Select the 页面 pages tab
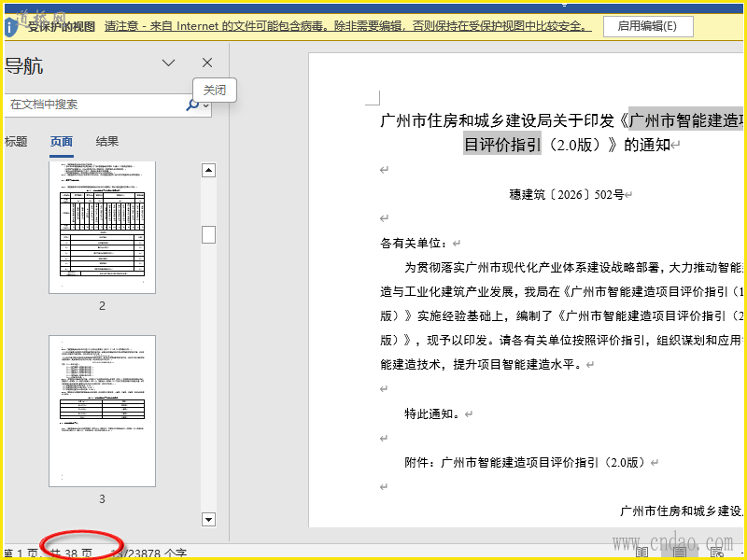 (62, 142)
